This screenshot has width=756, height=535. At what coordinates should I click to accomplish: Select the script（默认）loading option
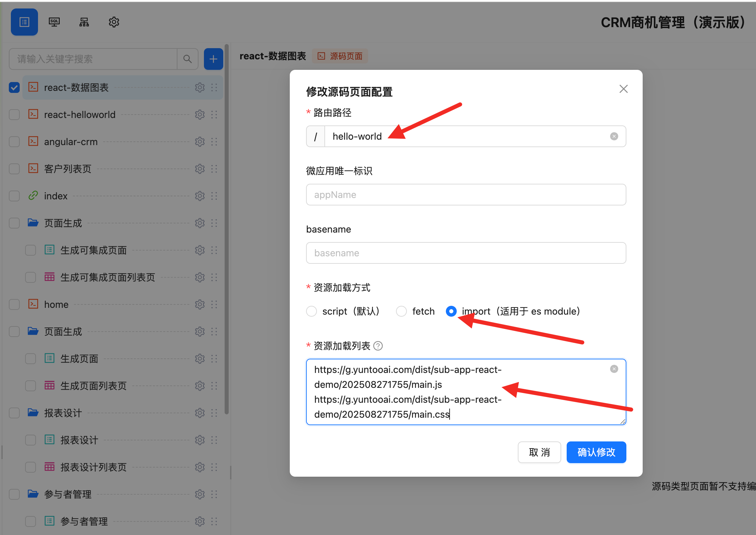click(311, 311)
